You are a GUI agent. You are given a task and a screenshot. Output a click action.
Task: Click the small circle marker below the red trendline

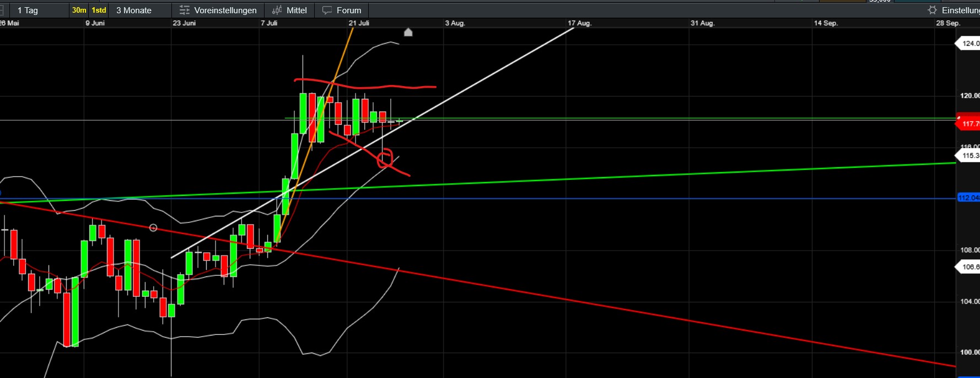(153, 228)
